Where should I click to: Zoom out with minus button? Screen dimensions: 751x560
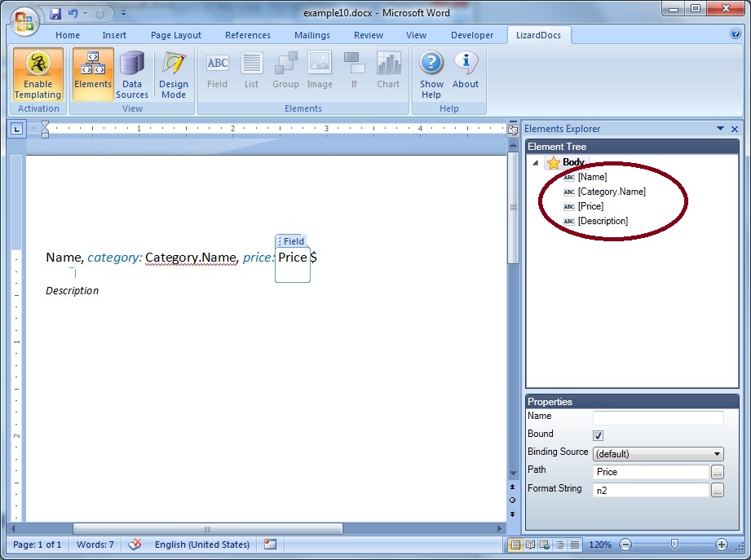(x=625, y=545)
